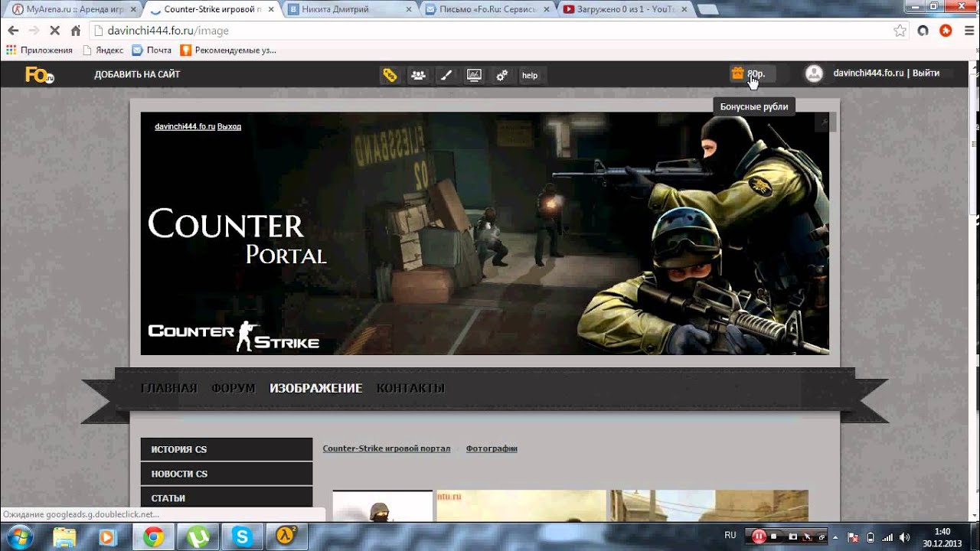Click the browser back arrow
The height and width of the screenshot is (551, 980).
[13, 31]
